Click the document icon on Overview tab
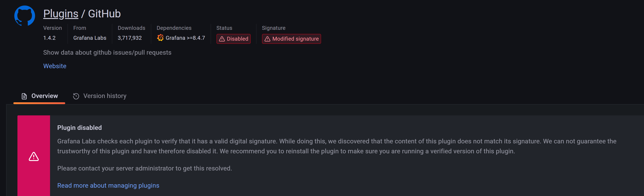This screenshot has width=644, height=196. tap(24, 96)
